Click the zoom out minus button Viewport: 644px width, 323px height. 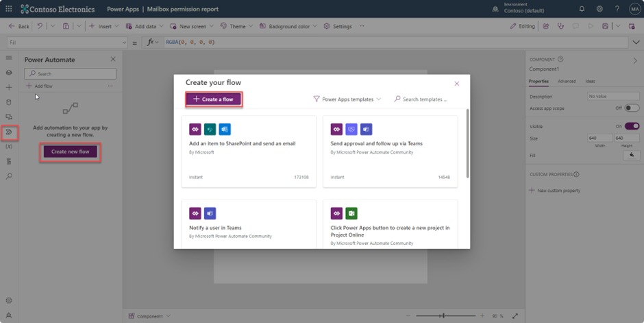(x=408, y=315)
